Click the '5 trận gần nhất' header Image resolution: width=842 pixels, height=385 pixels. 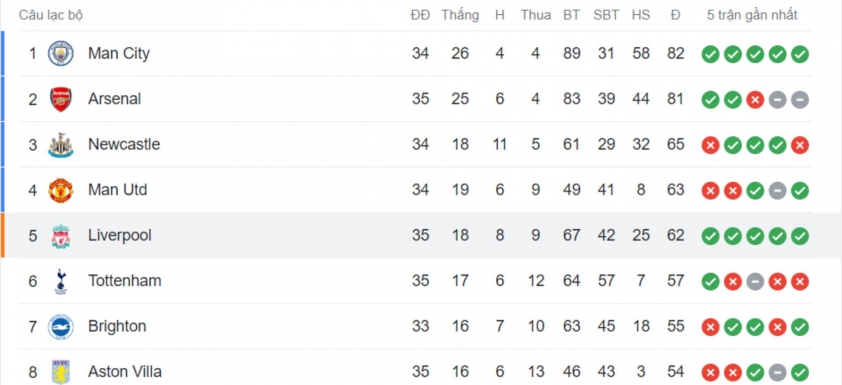752,16
